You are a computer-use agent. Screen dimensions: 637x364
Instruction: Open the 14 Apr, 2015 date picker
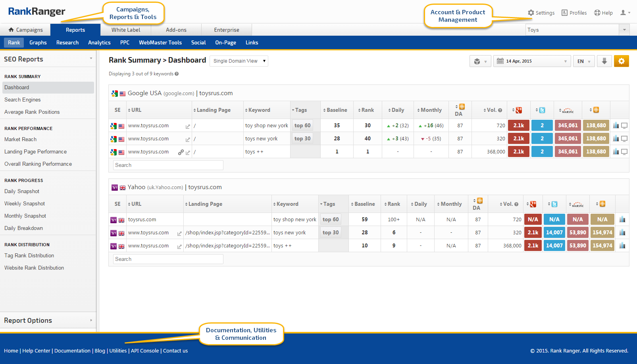click(x=531, y=61)
